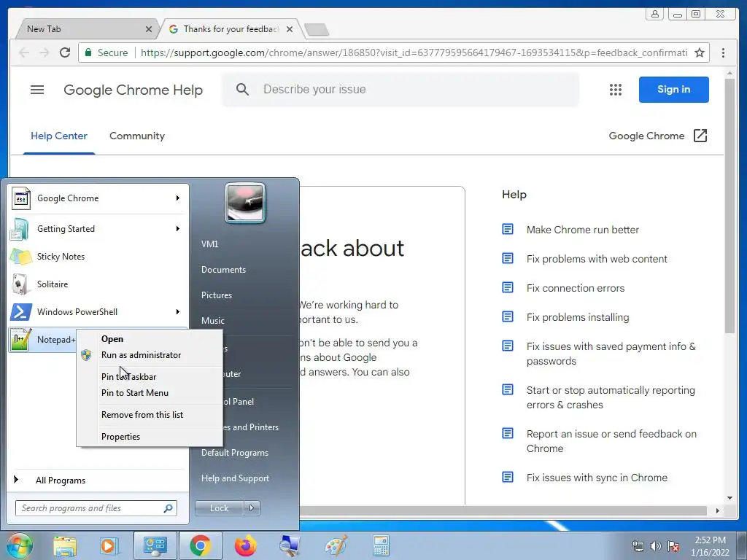Open Action Center flag tray icon
The image size is (747, 560).
[x=673, y=546]
